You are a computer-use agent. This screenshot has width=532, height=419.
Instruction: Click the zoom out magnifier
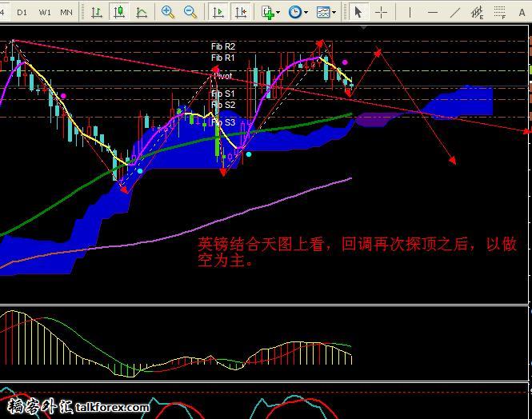190,12
